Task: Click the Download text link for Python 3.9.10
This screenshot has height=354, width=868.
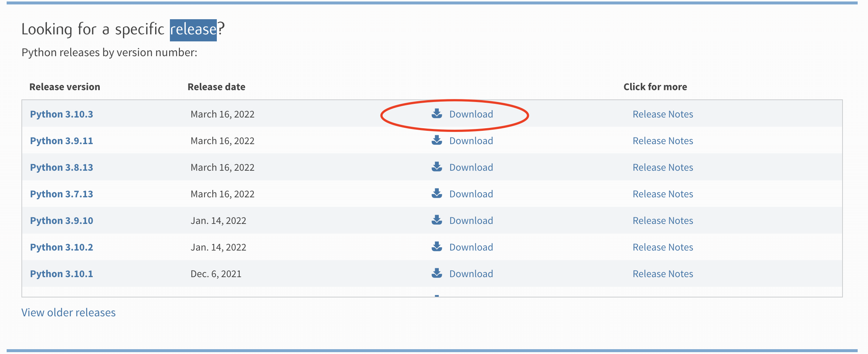Action: [471, 221]
